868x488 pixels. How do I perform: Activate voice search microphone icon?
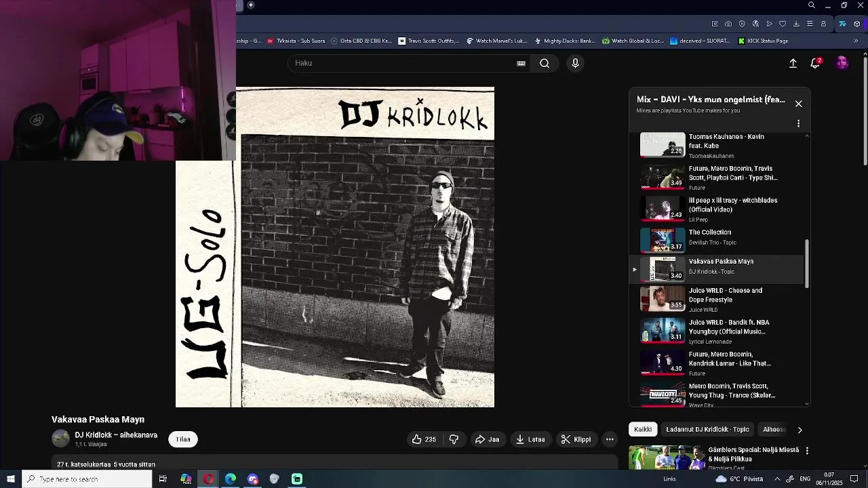coord(575,63)
